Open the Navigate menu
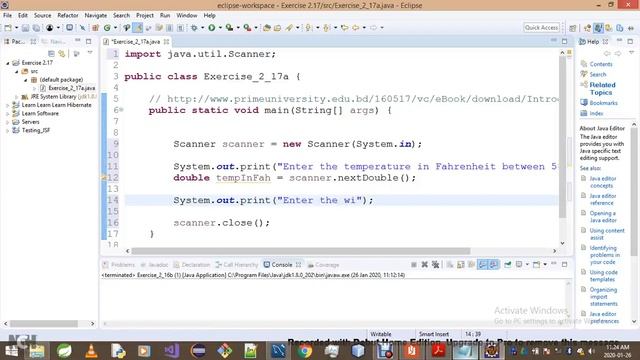Viewport: 640px width, 360px height. 96,16
